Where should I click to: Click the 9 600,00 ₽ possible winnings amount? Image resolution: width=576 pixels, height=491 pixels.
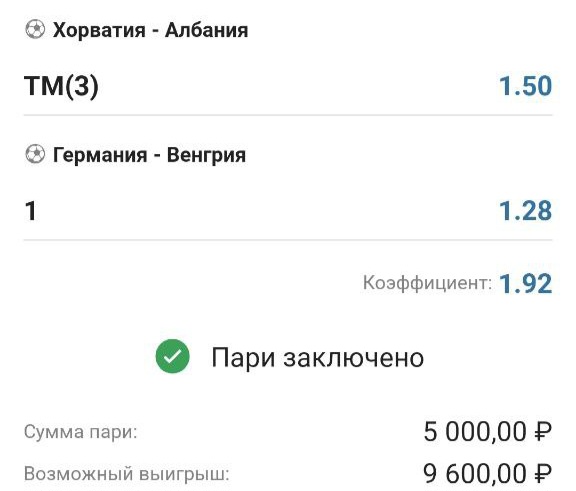(x=487, y=473)
